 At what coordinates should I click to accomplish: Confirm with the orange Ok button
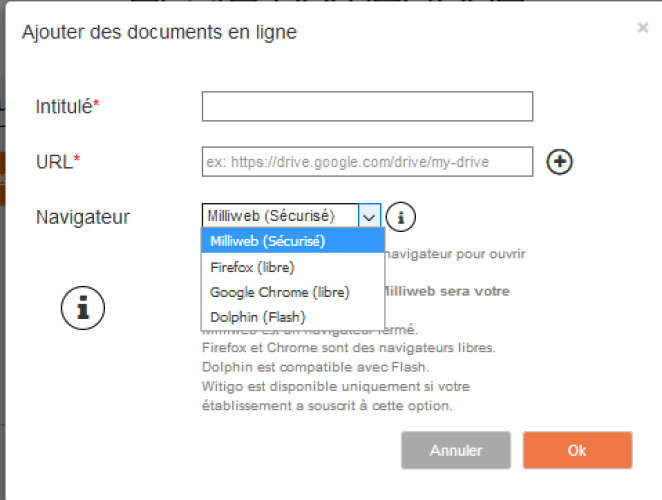click(577, 450)
